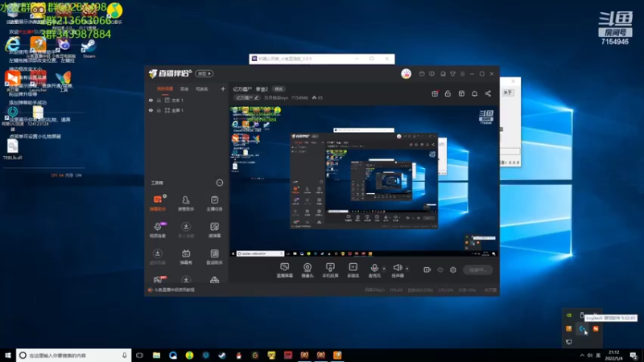Switch to the third scene tab
644x362 pixels.
pyautogui.click(x=202, y=89)
